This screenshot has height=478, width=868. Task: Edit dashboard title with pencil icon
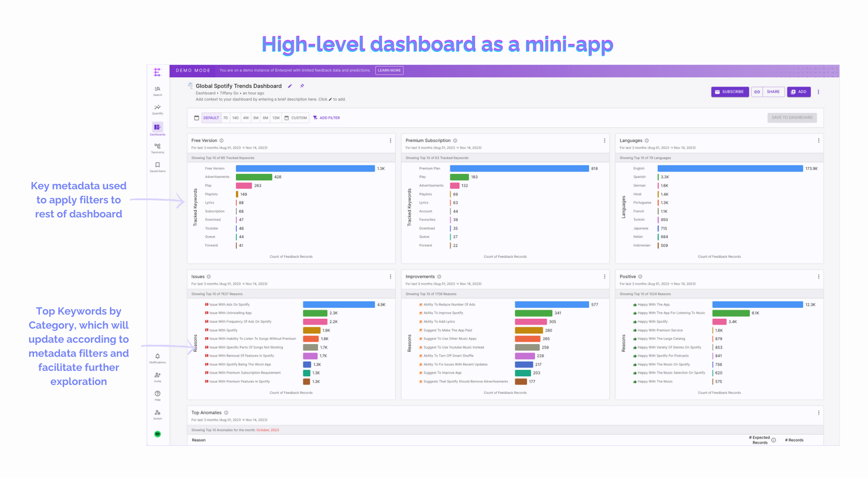(x=290, y=86)
